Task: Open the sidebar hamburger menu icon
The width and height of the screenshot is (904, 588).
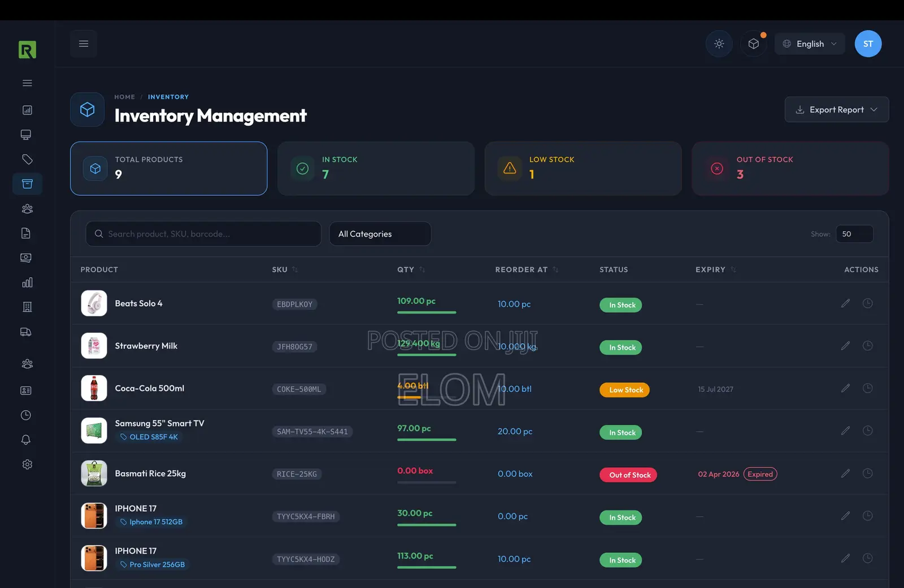Action: 27,83
